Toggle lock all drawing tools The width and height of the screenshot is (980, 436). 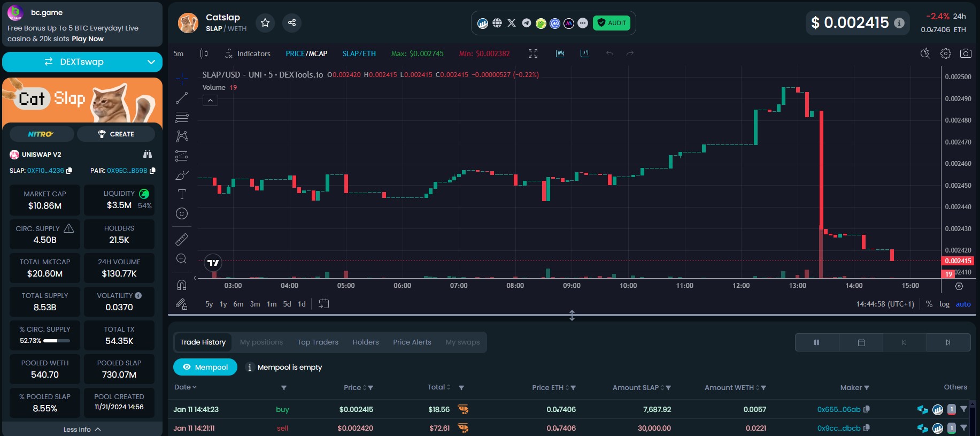click(182, 304)
